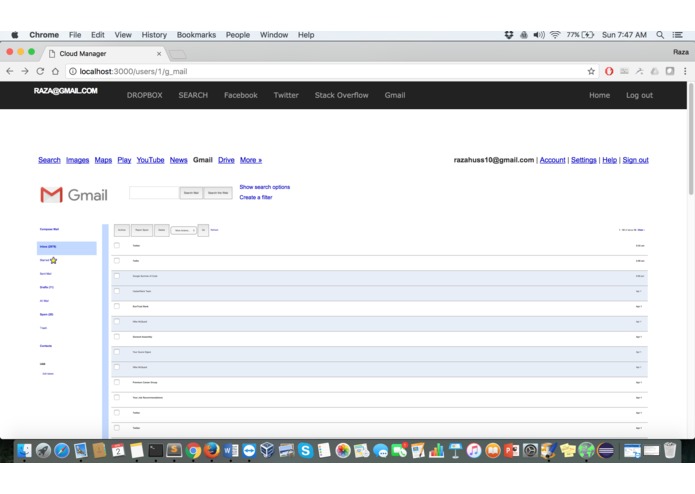
Task: Open Safari from the dock
Action: [62, 451]
